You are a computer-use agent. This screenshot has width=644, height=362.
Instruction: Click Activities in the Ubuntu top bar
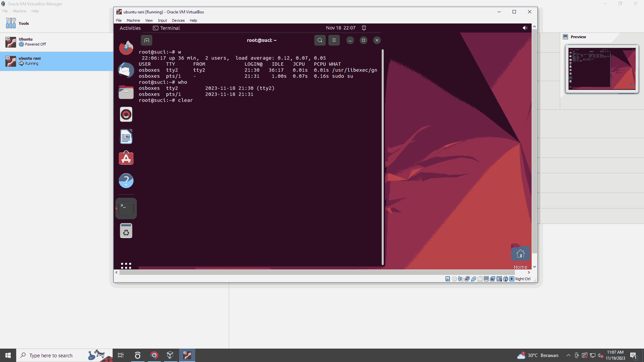pos(130,28)
